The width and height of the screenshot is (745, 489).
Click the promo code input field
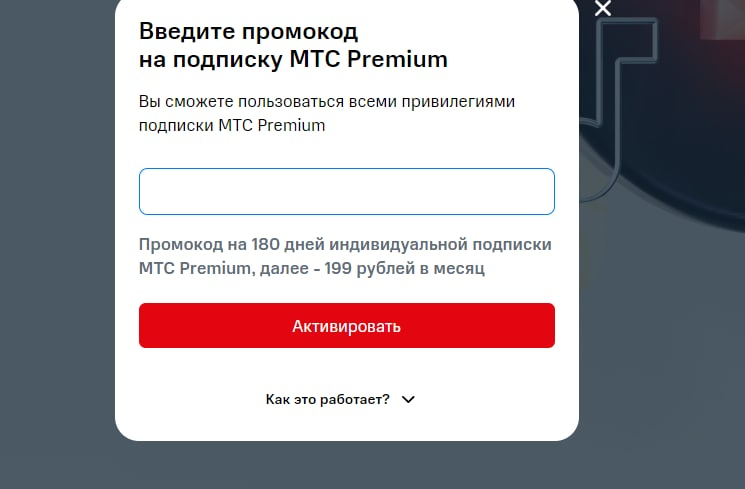(346, 191)
